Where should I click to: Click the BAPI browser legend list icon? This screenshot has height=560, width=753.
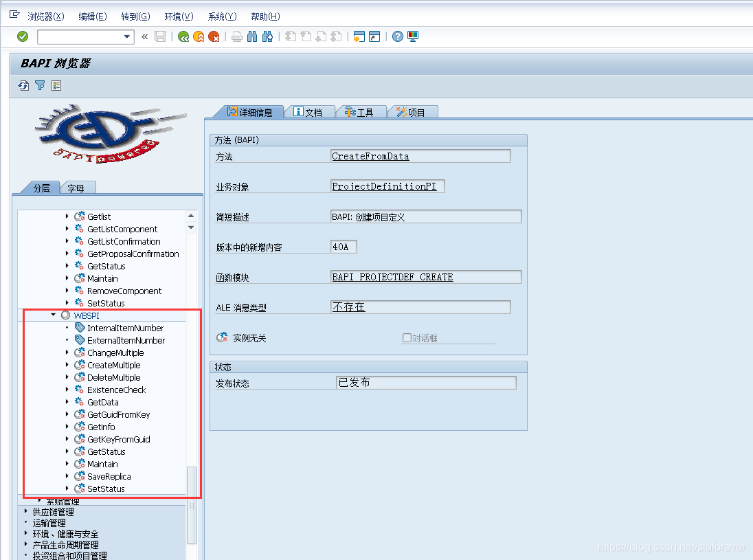click(56, 85)
